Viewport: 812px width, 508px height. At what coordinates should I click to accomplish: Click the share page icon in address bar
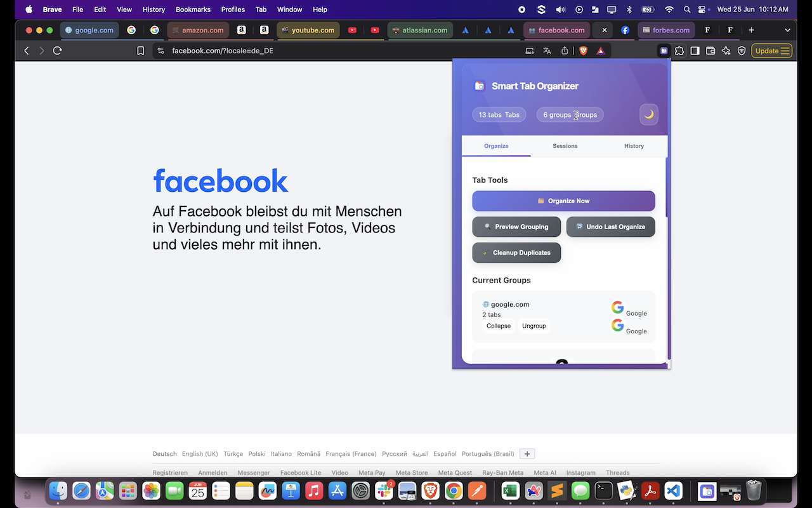click(565, 51)
